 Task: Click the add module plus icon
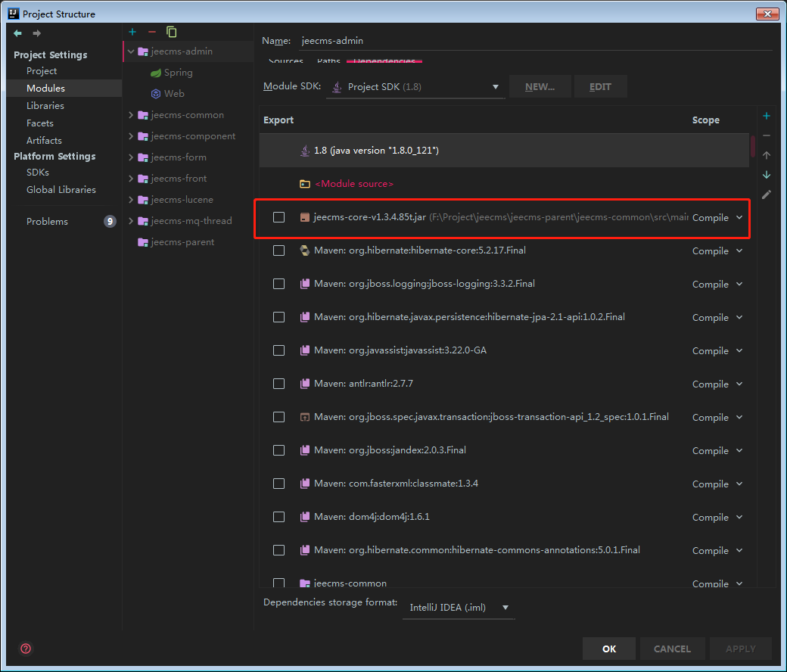(132, 32)
